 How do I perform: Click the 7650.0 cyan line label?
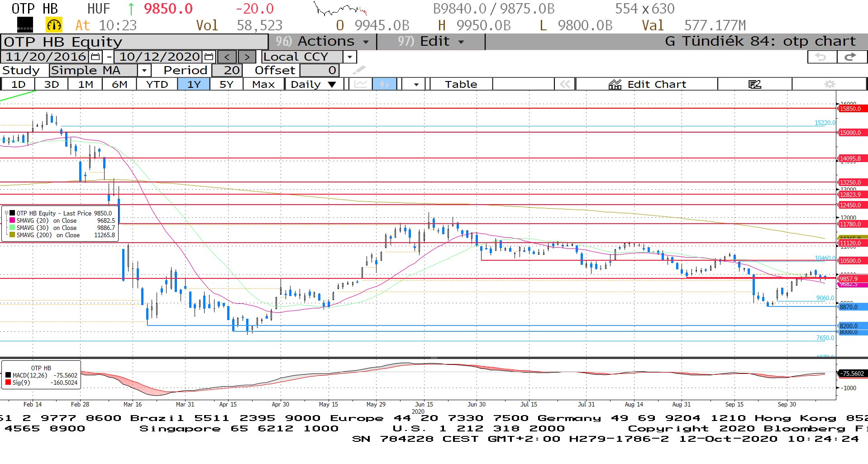coord(825,338)
